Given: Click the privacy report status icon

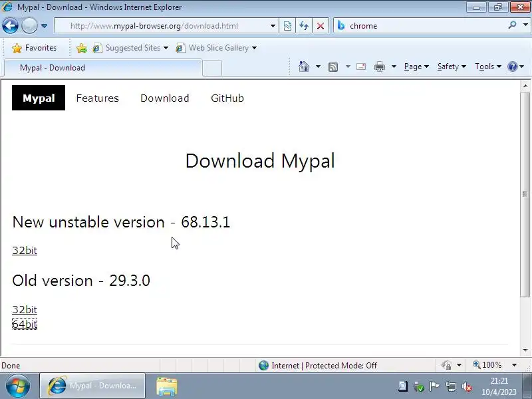Looking at the screenshot, I should point(446,365).
